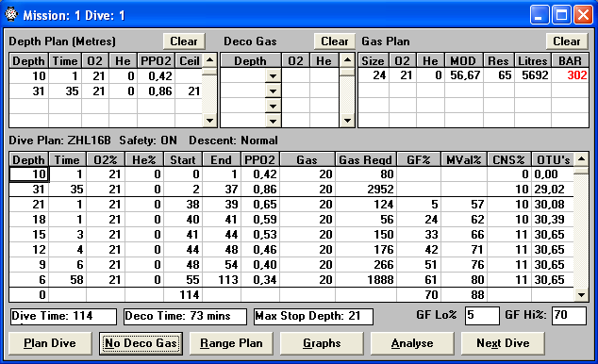Select Gas Reqd value 266
Screen dimensions: 598x364
(366, 265)
